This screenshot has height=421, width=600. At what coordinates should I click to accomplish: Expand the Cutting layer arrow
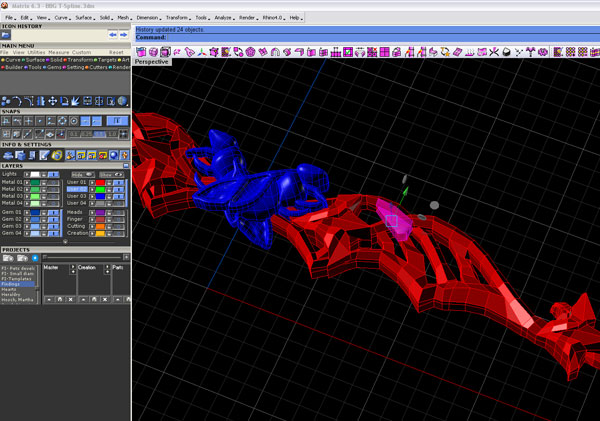tap(92, 226)
